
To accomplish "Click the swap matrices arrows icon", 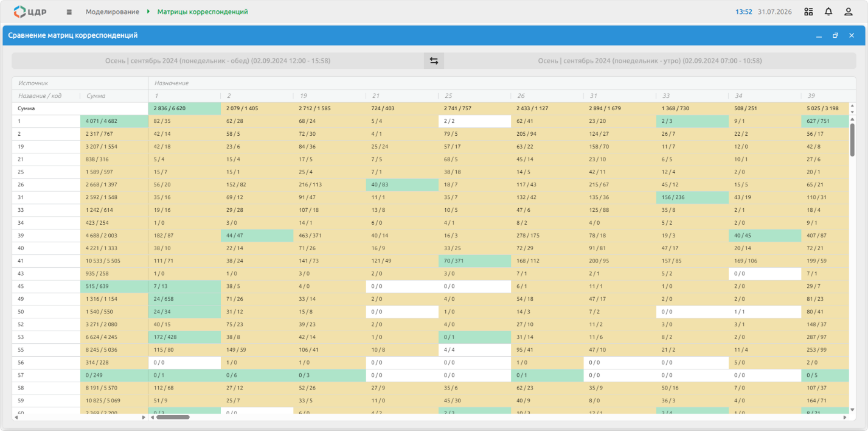I will pyautogui.click(x=434, y=61).
